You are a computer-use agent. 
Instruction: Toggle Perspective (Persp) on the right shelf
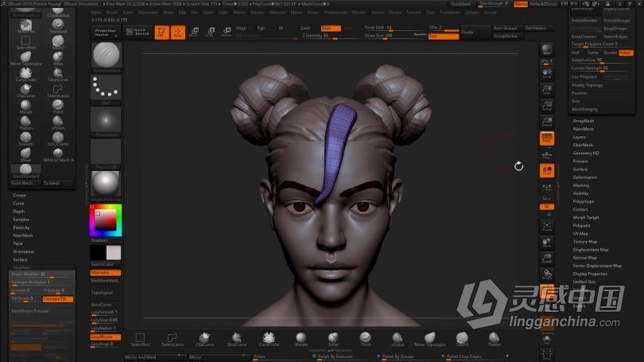[547, 138]
